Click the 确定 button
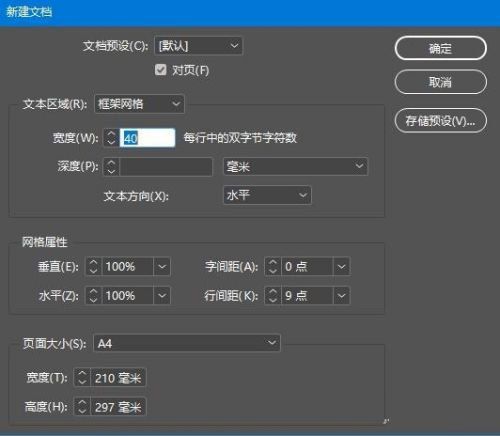 point(441,48)
